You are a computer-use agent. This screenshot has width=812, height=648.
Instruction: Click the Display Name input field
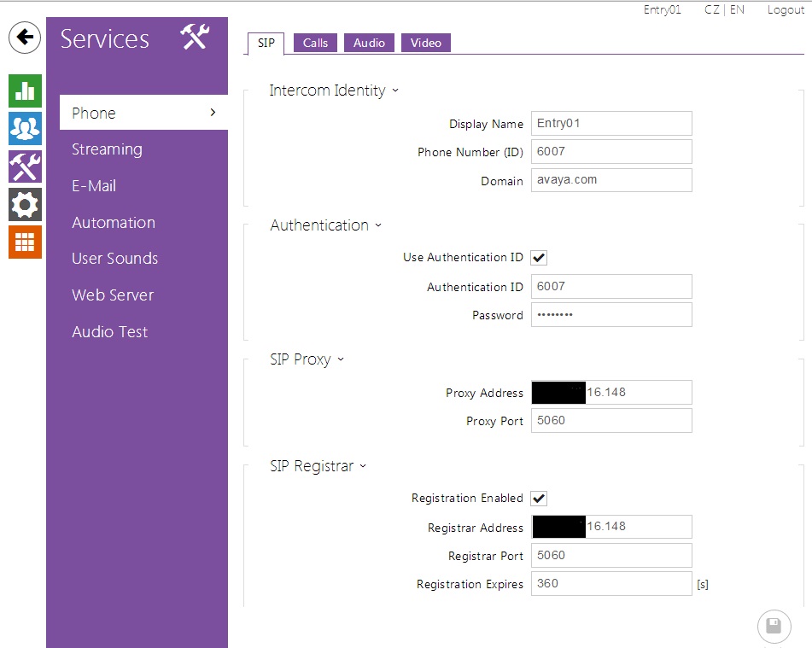pos(610,123)
